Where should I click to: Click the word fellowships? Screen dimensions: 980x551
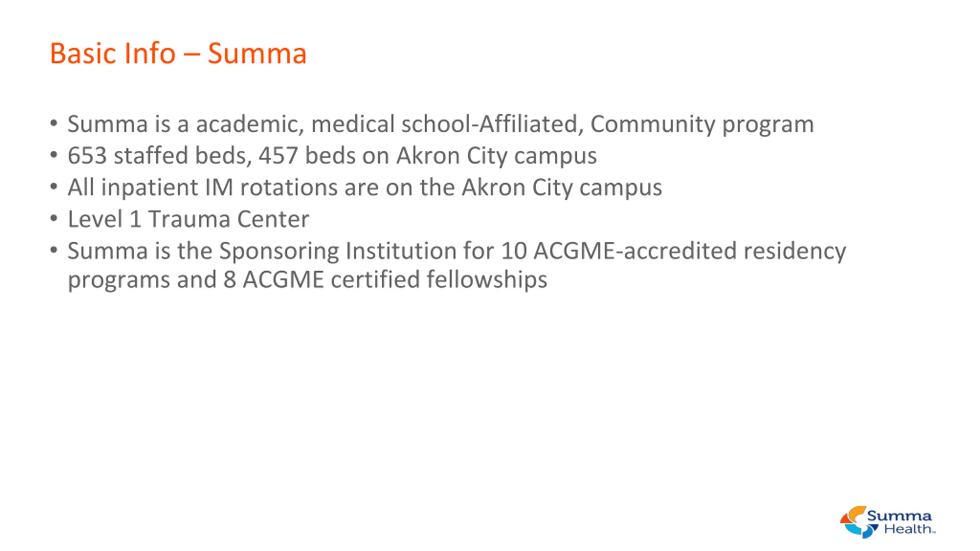point(487,279)
